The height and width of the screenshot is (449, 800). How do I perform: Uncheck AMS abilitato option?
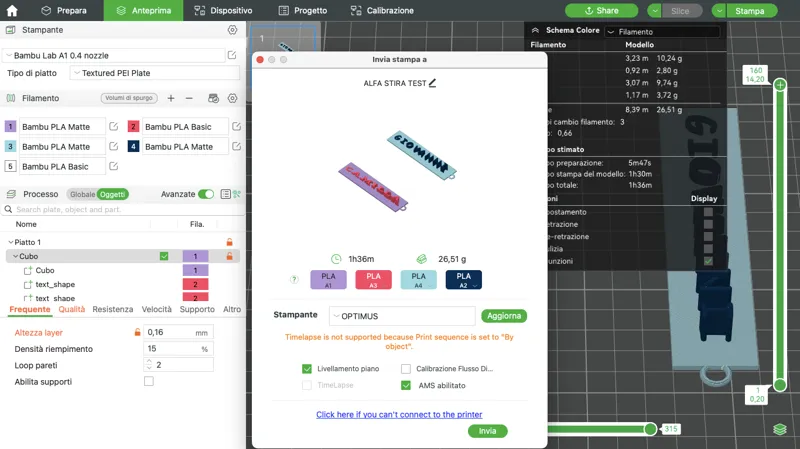point(406,385)
